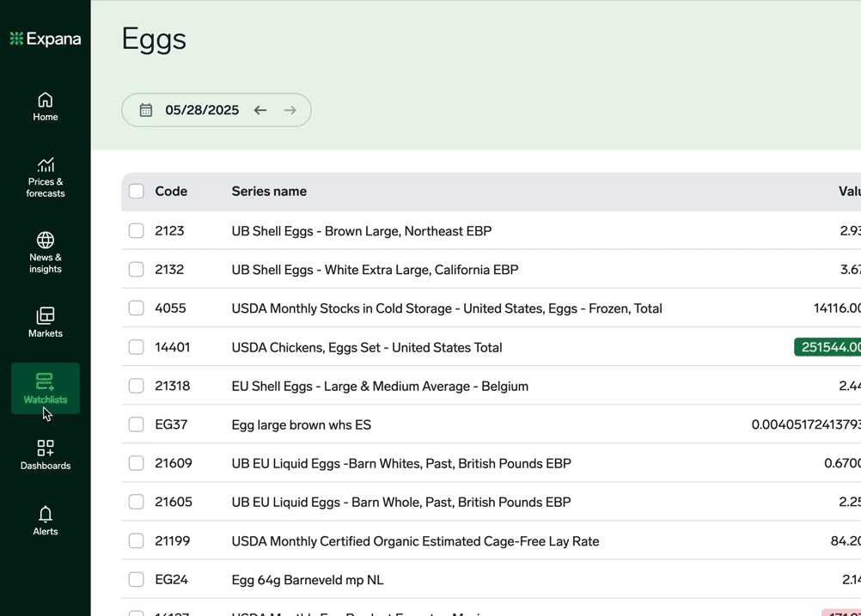
Task: Click the Eggs watchlist title
Action: [154, 40]
